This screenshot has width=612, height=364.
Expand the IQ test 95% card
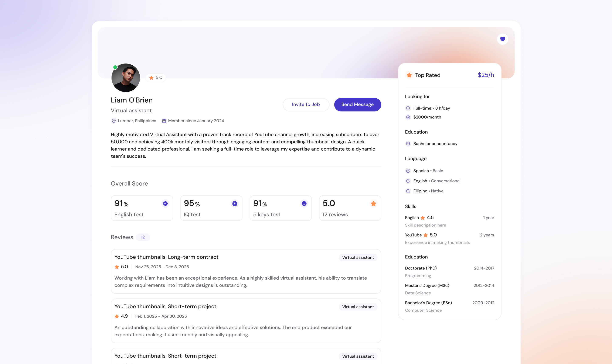(x=211, y=208)
